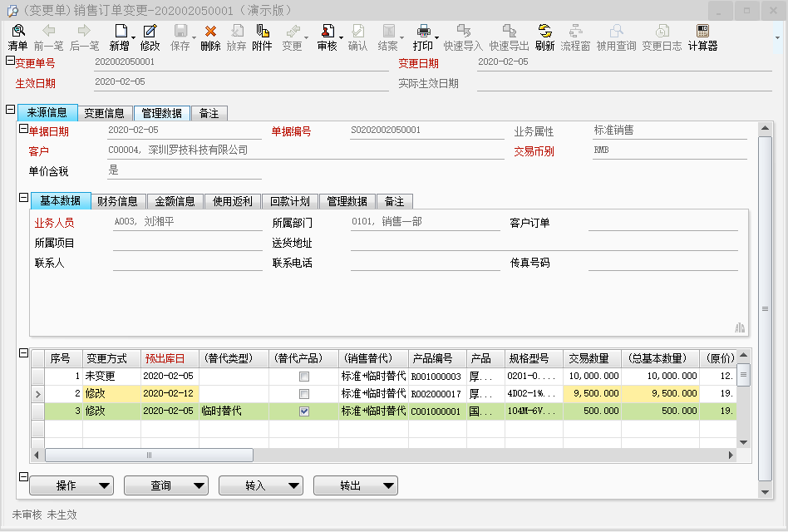
Task: Toggle 替代产品 checkbox in row 1
Action: 304,377
